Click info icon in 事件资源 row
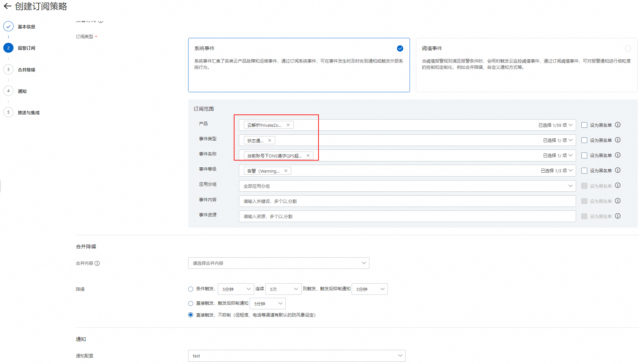Screen dimensions: 639x364 pos(618,216)
